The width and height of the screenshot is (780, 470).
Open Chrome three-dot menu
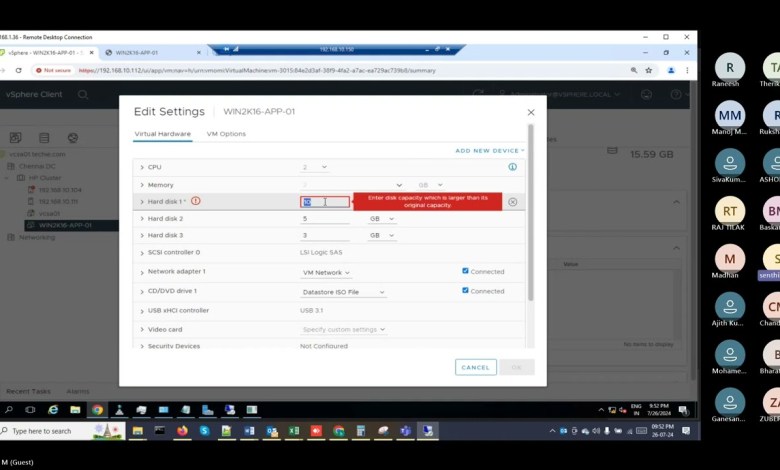pyautogui.click(x=687, y=71)
